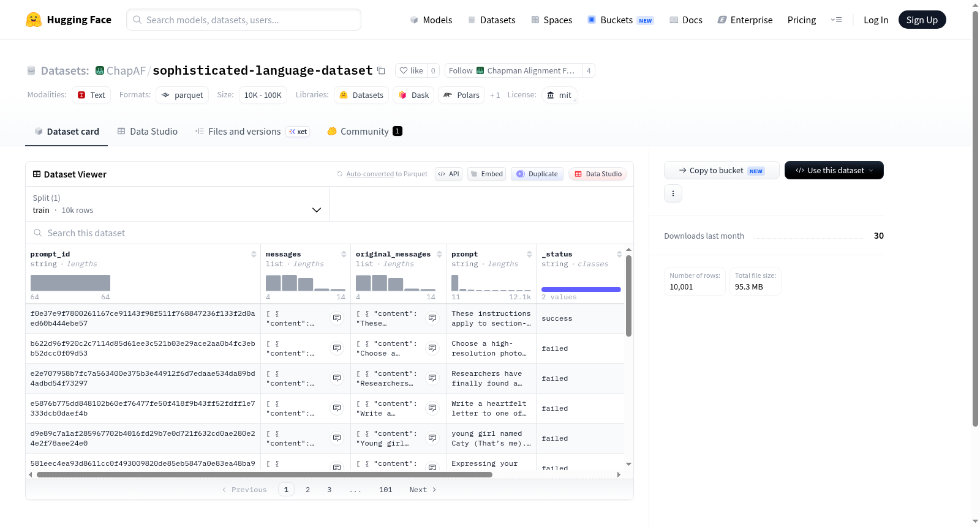Click the three-dot more options button
The image size is (980, 527).
673,193
